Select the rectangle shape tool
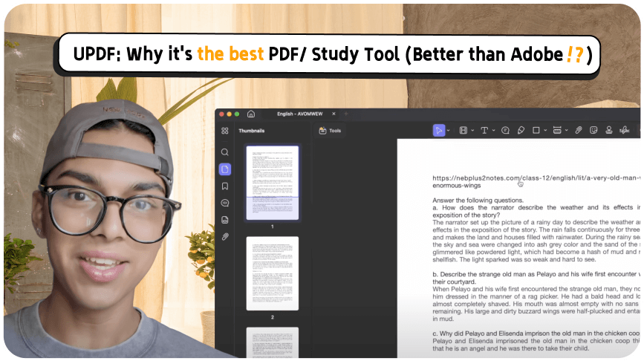 (536, 130)
